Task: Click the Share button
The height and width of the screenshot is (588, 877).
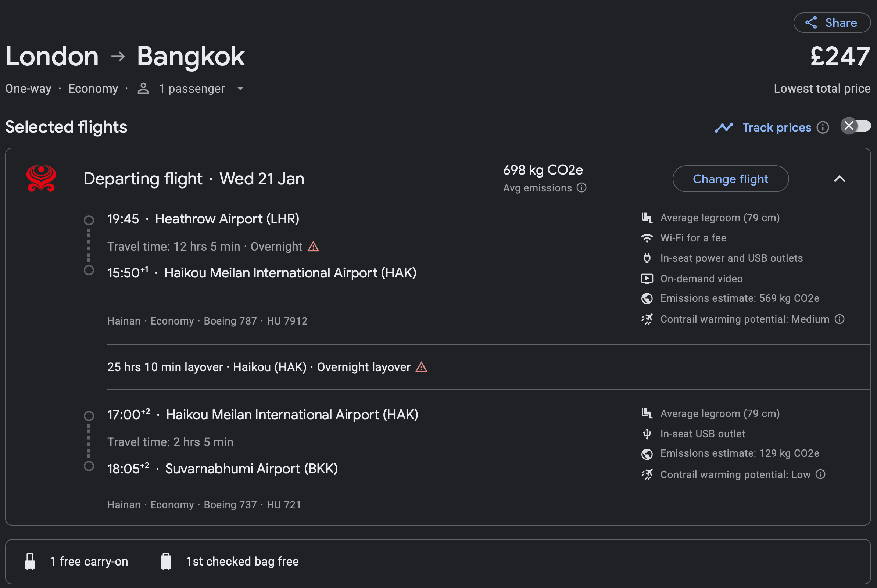Action: [832, 22]
